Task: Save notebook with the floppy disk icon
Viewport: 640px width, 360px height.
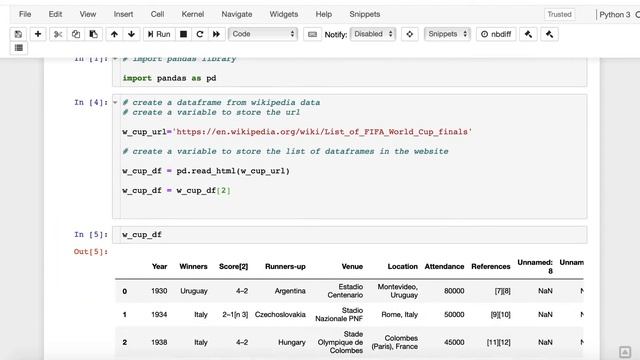Action: coord(18,34)
